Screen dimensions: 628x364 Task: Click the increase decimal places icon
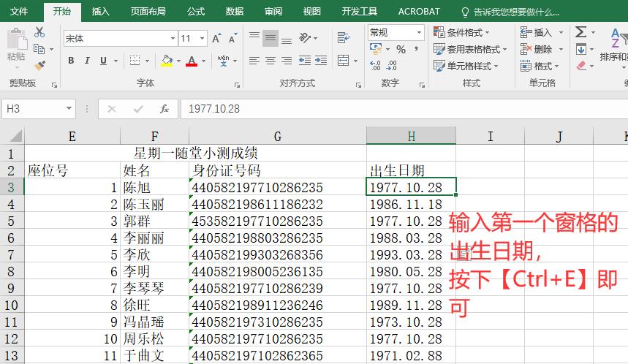375,66
